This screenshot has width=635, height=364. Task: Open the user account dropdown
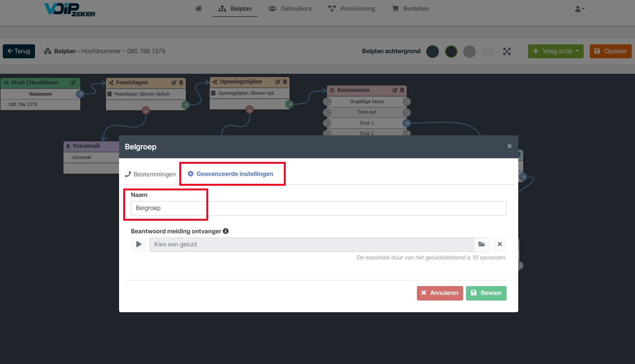pos(580,9)
